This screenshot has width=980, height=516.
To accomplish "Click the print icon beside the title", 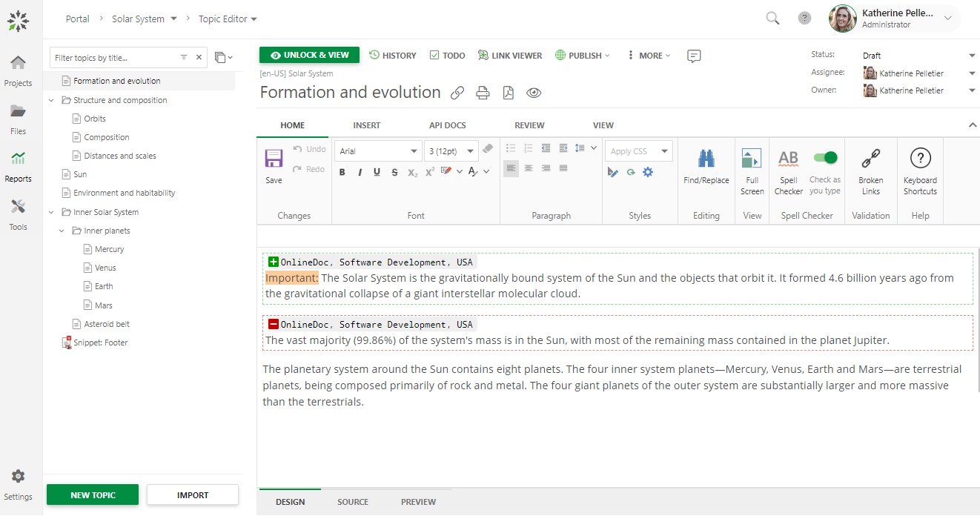I will tap(483, 93).
